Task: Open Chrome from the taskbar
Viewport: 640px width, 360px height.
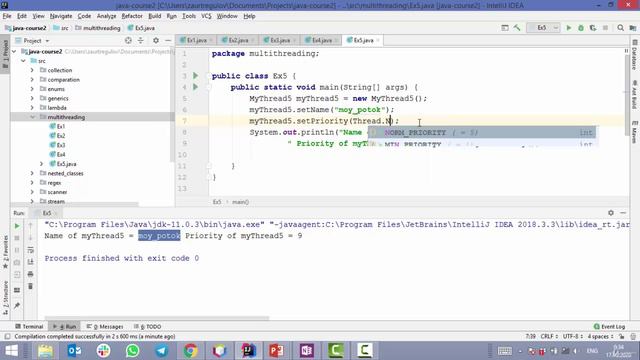Action: (x=190, y=351)
